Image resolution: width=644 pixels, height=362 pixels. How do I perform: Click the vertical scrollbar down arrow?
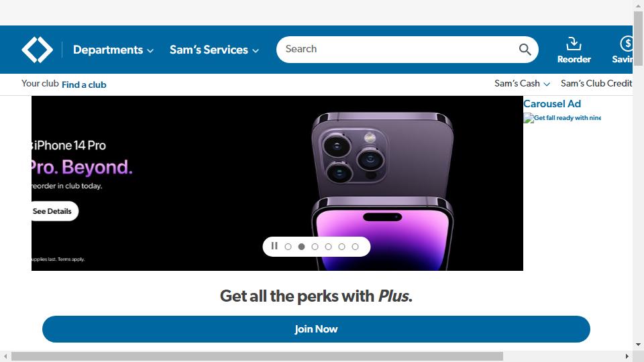click(x=638, y=345)
